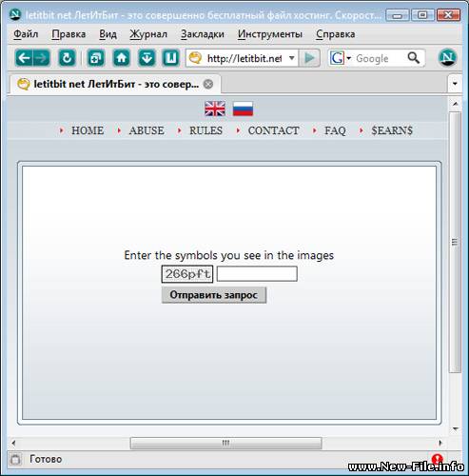The image size is (469, 476).
Task: Click the horizontal scrollbar thumb
Action: coord(225,443)
